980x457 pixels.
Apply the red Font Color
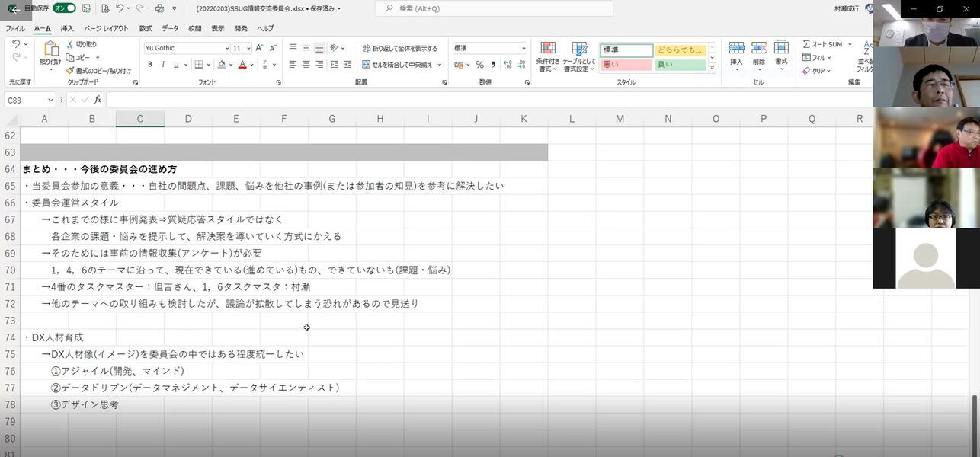(x=242, y=65)
